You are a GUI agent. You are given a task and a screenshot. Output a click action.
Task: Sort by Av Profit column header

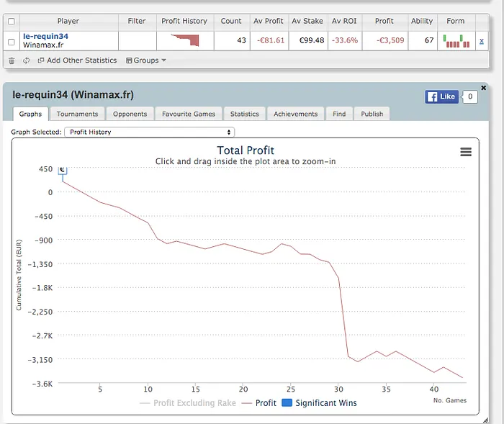[269, 21]
